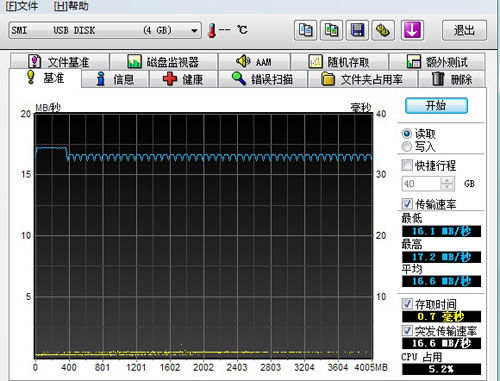Click the copy text to clipboard icon
Viewport: 500px width, 381px height.
pyautogui.click(x=305, y=30)
